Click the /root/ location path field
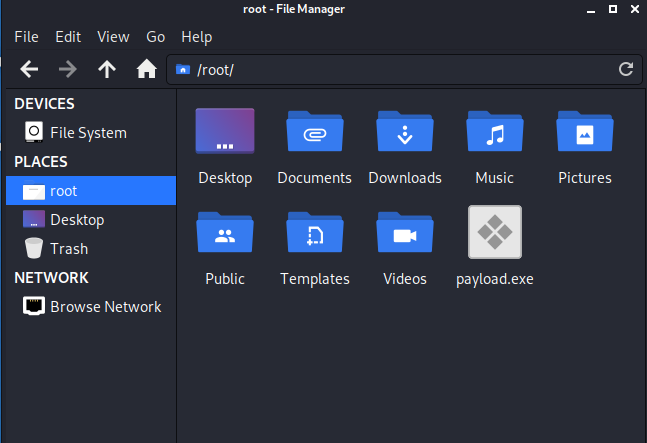This screenshot has height=443, width=647. click(400, 69)
